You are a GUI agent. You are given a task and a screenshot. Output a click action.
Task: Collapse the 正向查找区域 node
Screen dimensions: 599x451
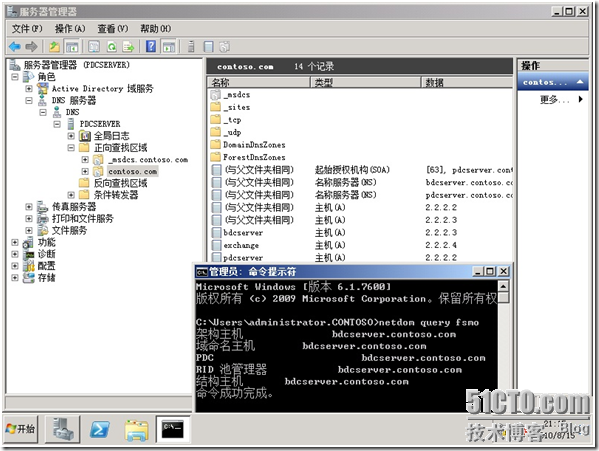(71, 148)
